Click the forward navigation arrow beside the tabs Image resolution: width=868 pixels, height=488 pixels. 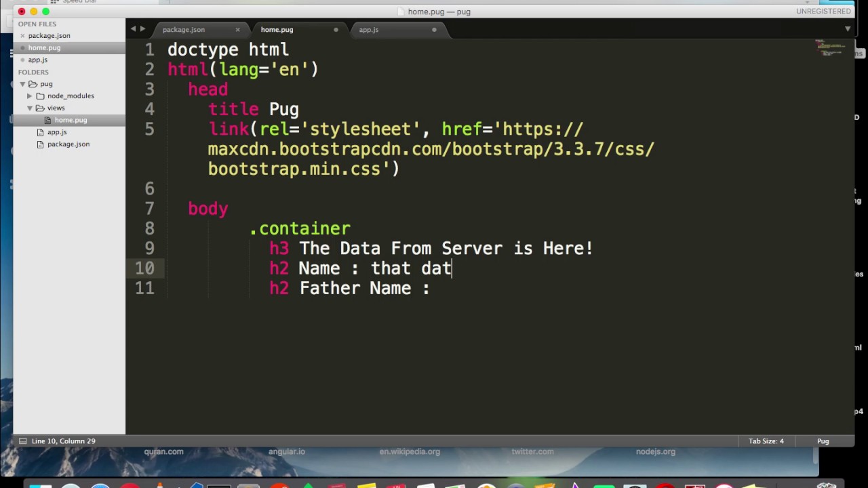coord(142,29)
